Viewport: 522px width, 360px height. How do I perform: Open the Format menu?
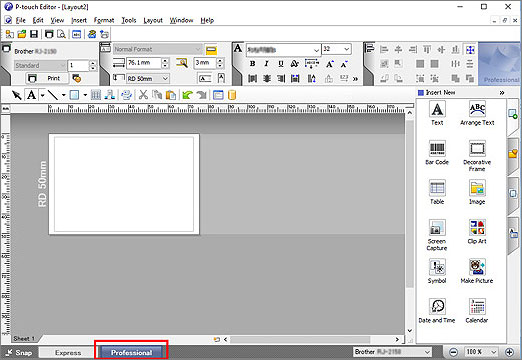click(104, 20)
